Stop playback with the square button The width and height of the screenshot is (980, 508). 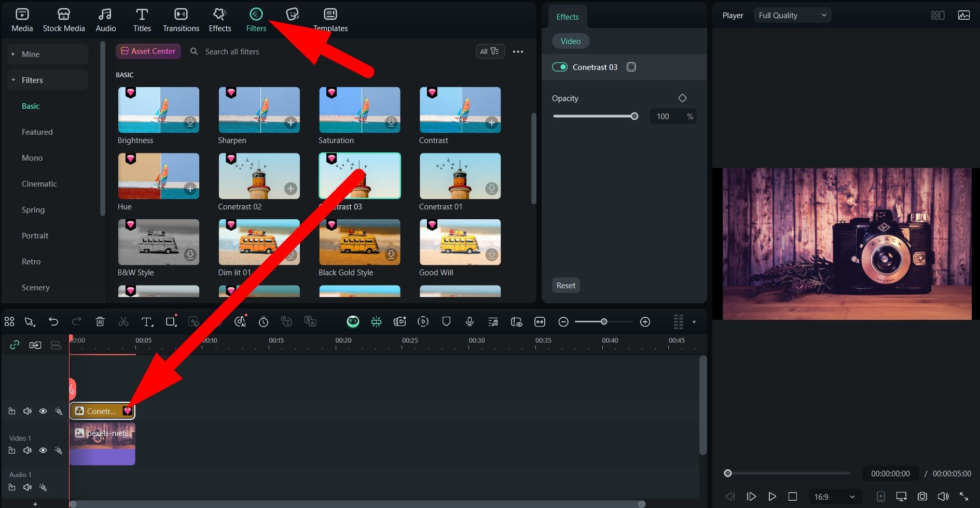tap(793, 497)
